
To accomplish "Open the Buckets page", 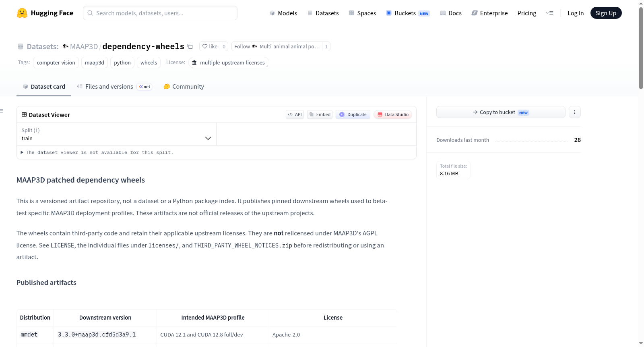I will tap(408, 13).
